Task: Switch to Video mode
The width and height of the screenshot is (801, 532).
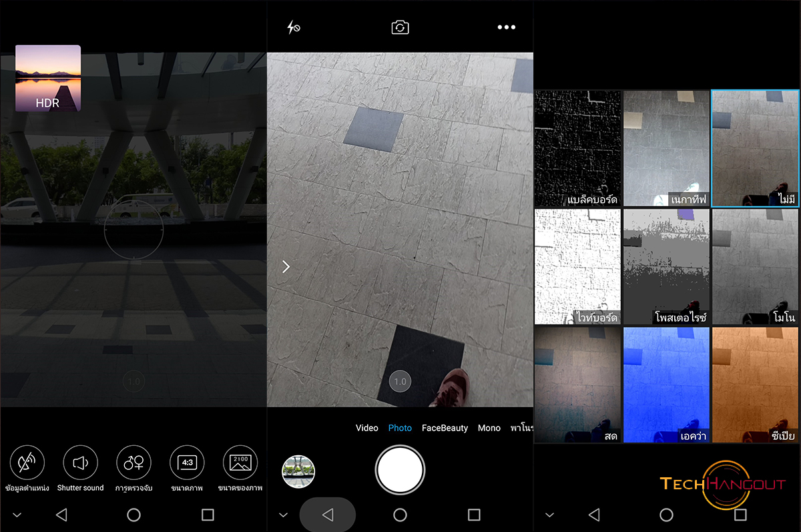Action: click(x=367, y=428)
